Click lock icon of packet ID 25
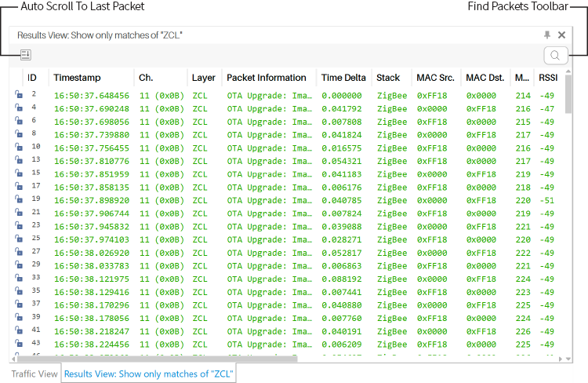Screen dimensions: 588x383 click(x=18, y=239)
